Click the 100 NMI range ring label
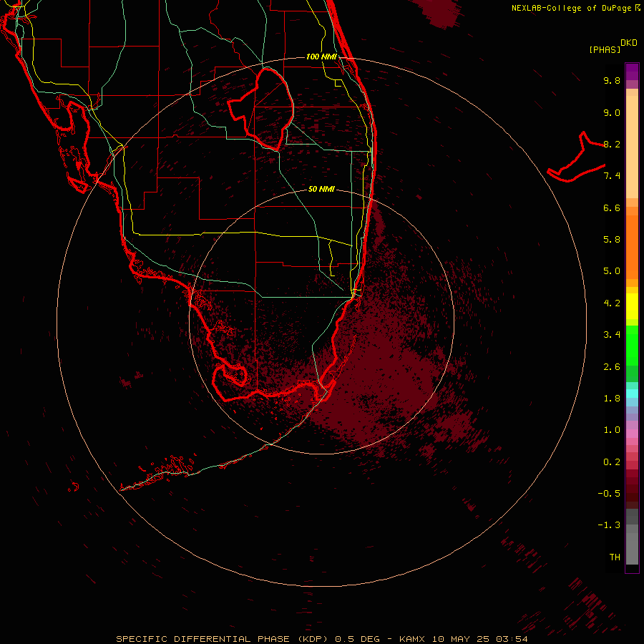 321,57
